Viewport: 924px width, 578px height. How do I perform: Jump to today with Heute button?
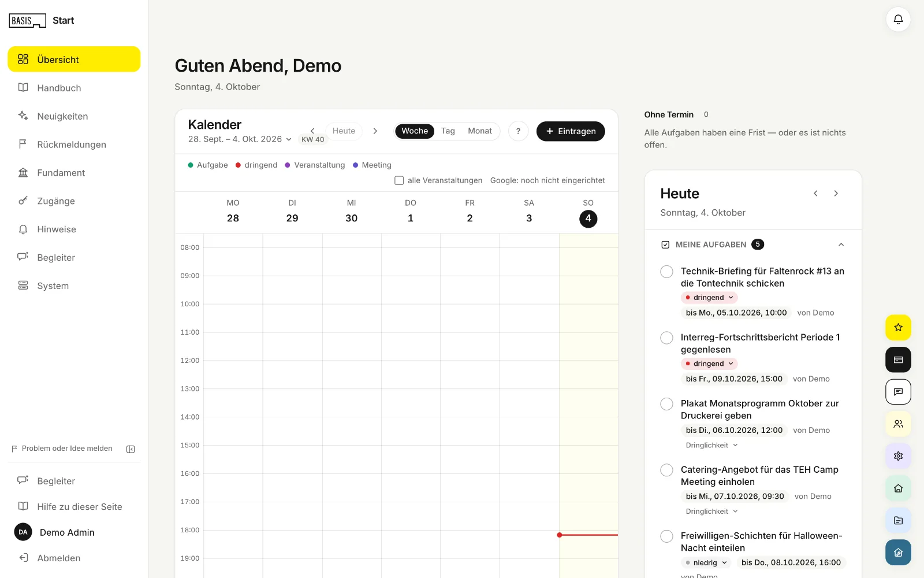coord(344,131)
